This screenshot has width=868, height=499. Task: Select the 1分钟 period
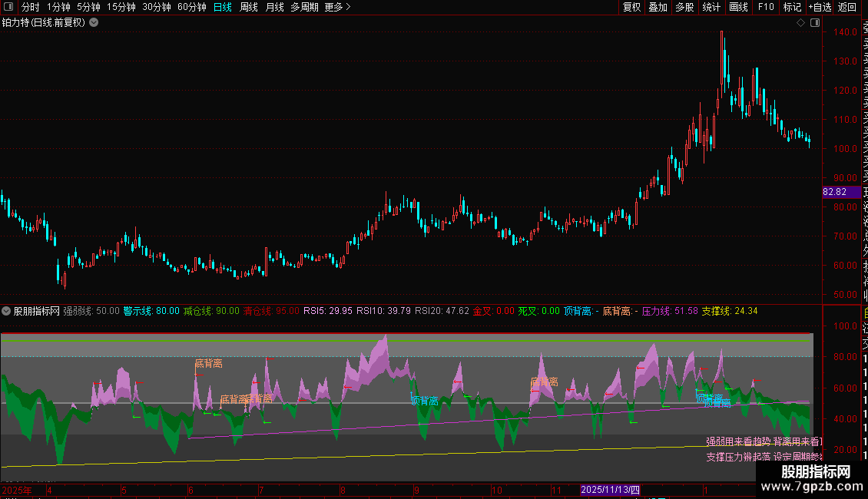[58, 7]
